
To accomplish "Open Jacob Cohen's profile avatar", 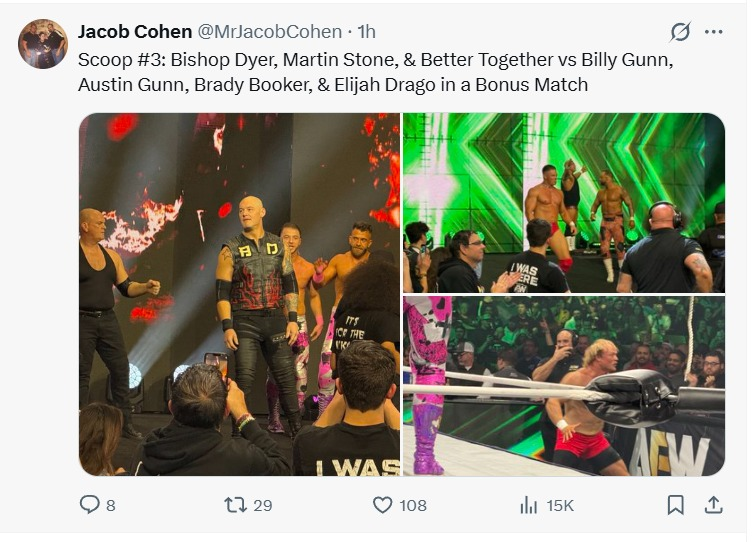I will [x=43, y=44].
